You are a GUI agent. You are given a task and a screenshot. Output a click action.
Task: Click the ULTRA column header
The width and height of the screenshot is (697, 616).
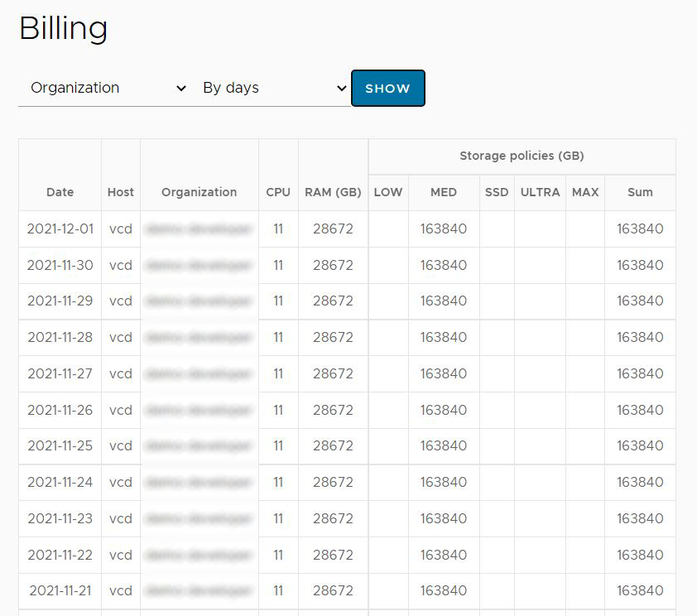click(540, 192)
